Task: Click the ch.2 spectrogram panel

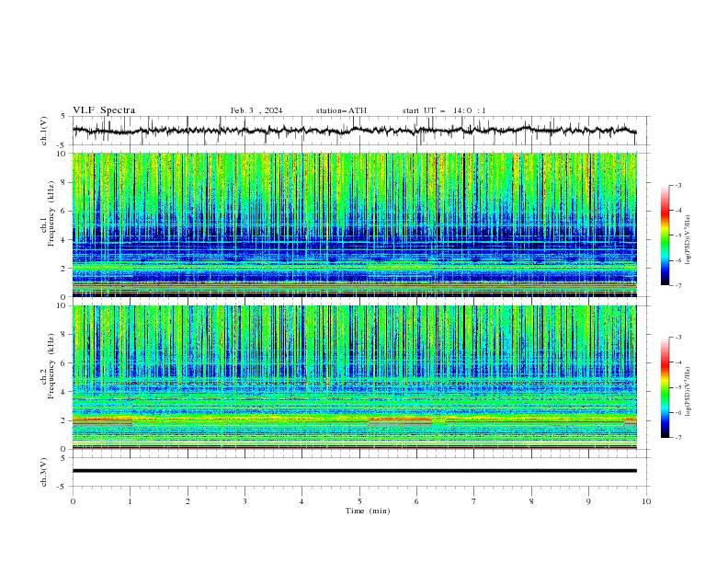Action: pos(355,377)
